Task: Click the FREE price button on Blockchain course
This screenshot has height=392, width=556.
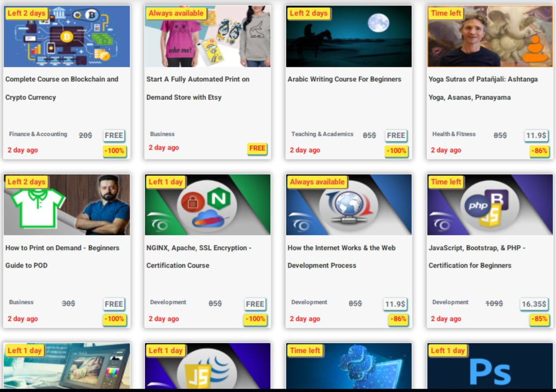Action: coord(114,135)
